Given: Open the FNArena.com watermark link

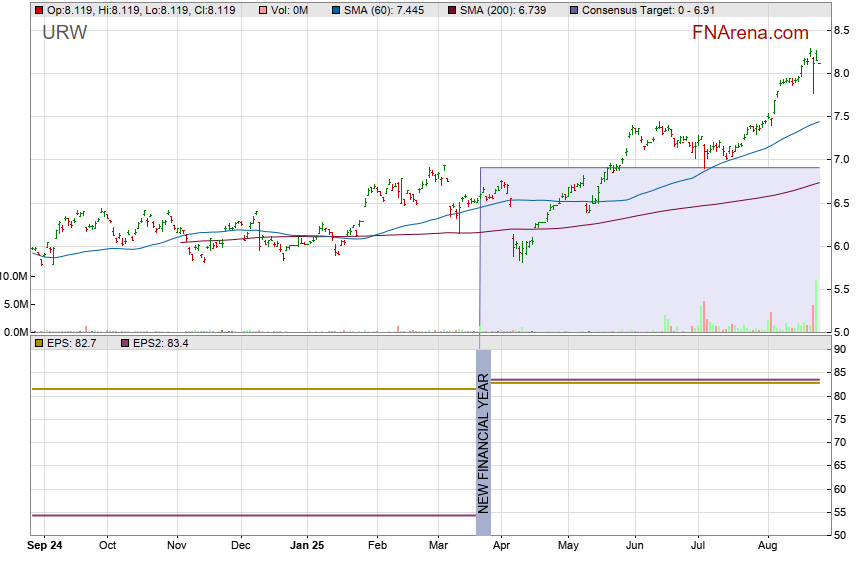Looking at the screenshot, I should (751, 32).
